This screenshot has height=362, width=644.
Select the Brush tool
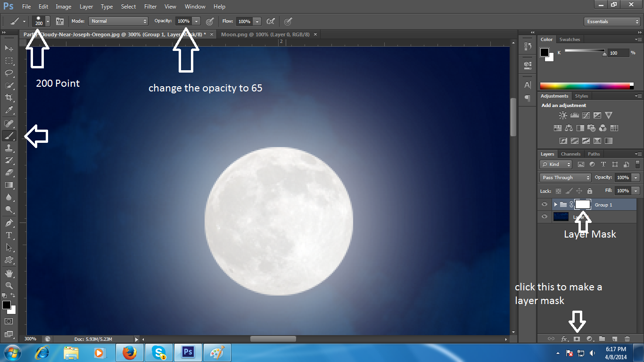tap(8, 136)
